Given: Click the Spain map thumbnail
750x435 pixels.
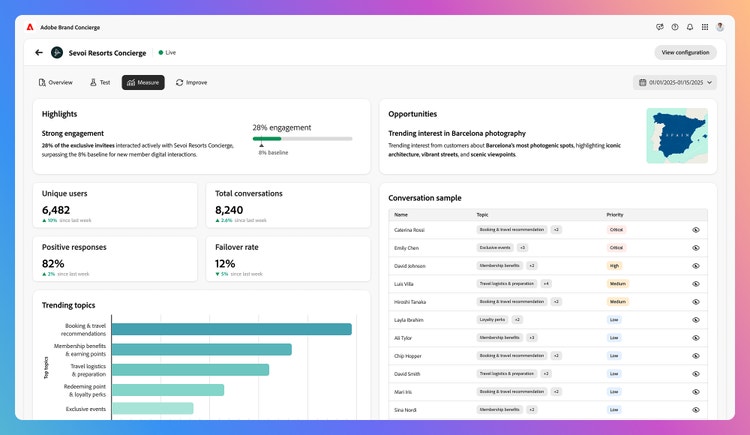Looking at the screenshot, I should pos(676,136).
